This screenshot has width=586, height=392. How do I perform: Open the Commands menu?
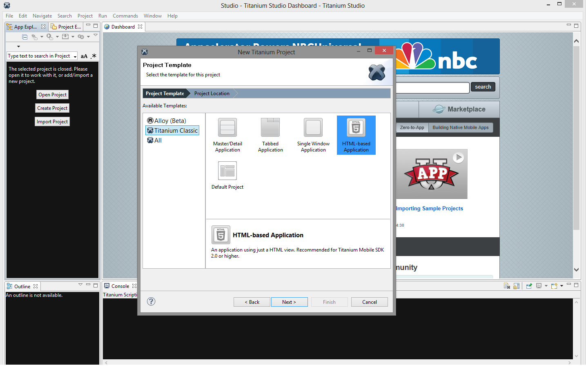[125, 16]
